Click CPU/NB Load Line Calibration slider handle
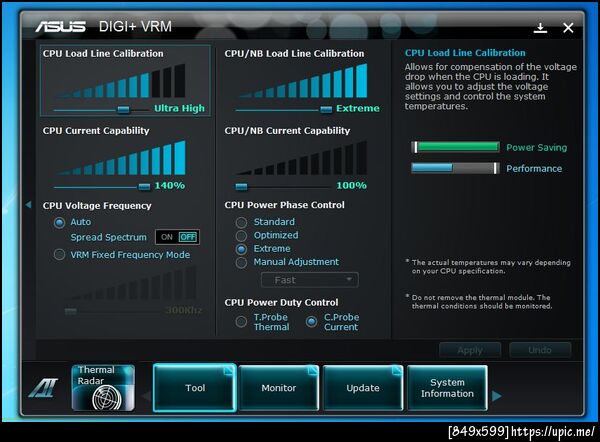This screenshot has width=600, height=442. point(326,110)
